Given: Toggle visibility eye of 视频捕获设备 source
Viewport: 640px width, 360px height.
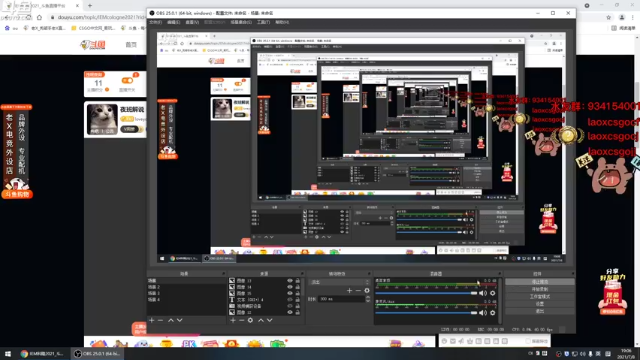Looking at the screenshot, I should [290, 306].
